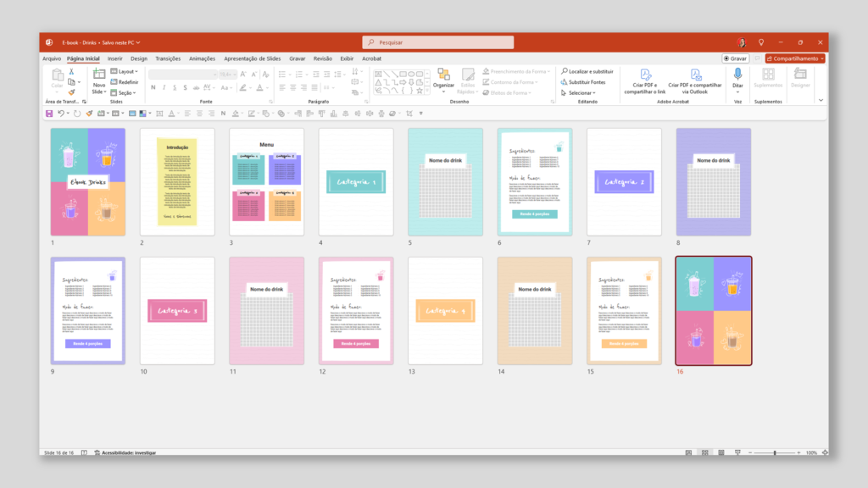This screenshot has width=868, height=488.
Task: Toggle underline (Sublinhado) formatting
Action: [175, 87]
